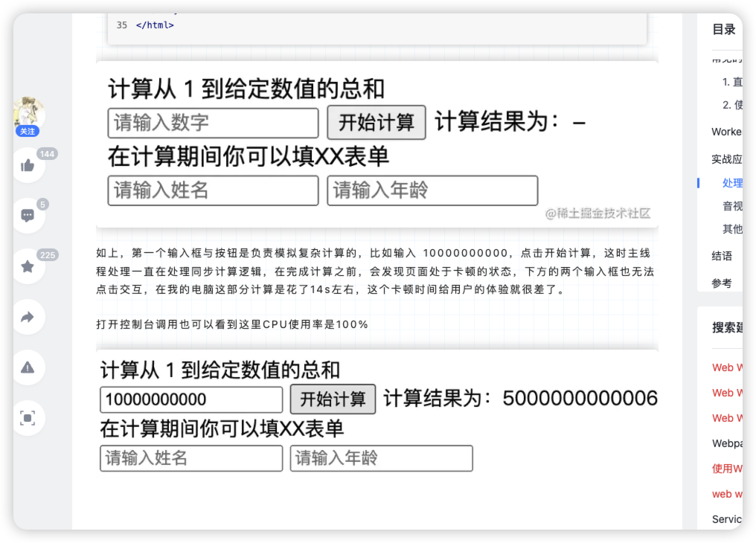
Task: Open the first Web Worker search suggestion
Action: click(726, 367)
